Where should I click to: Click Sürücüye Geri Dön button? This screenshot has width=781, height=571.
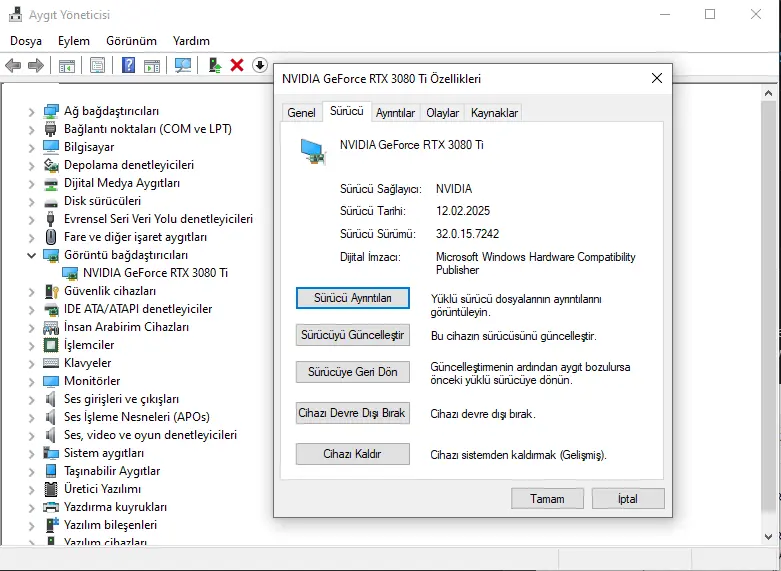click(x=353, y=372)
